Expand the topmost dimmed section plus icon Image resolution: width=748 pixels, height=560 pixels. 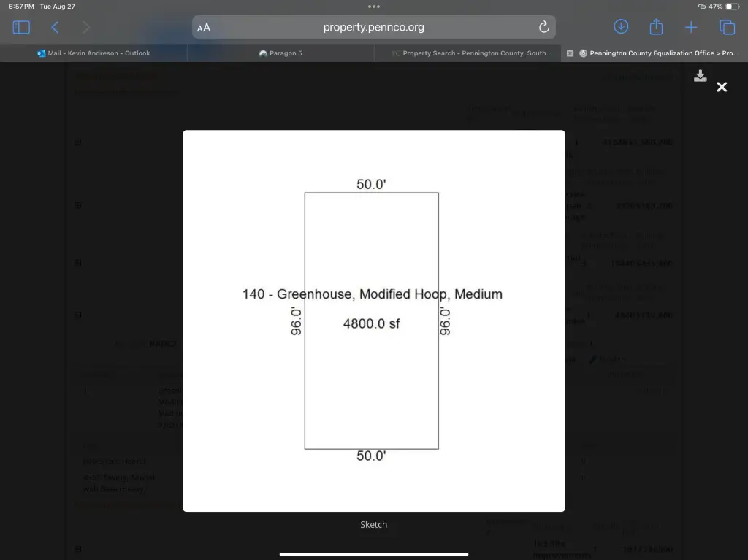point(77,142)
